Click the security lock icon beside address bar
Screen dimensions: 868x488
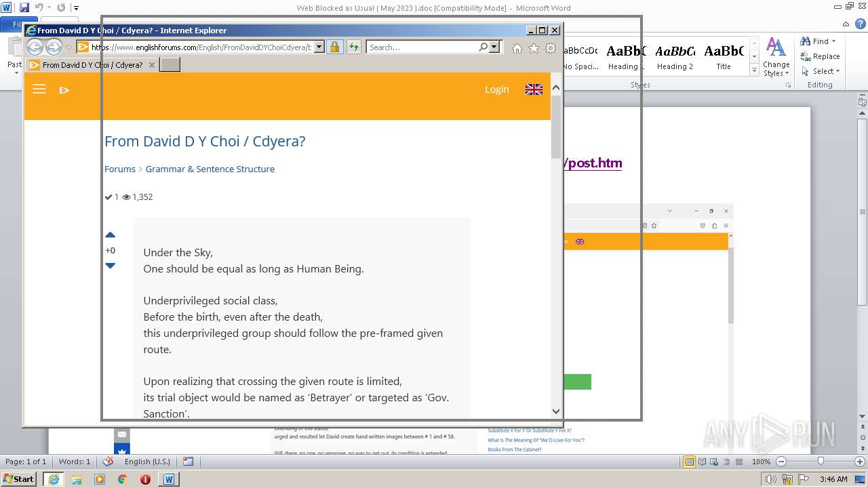(334, 47)
